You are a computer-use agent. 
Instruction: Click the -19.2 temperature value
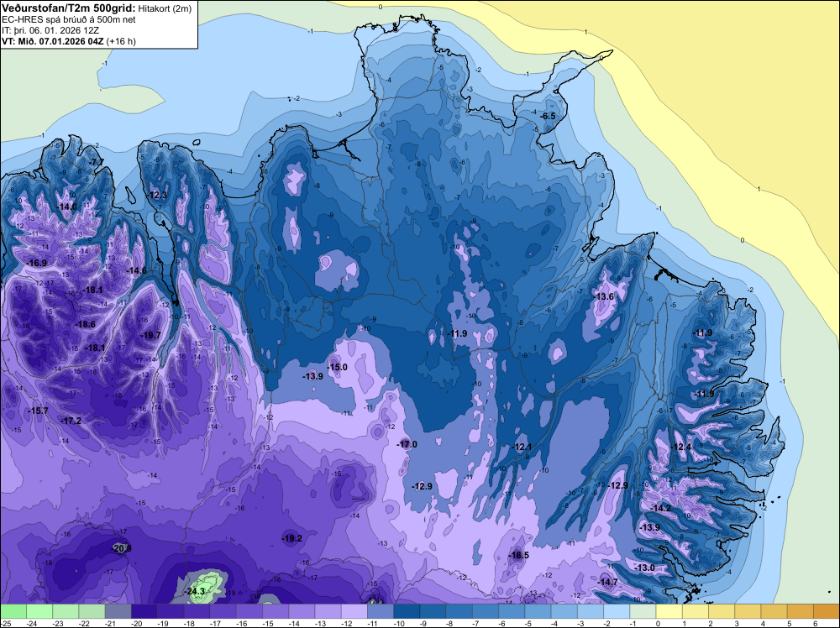292,539
